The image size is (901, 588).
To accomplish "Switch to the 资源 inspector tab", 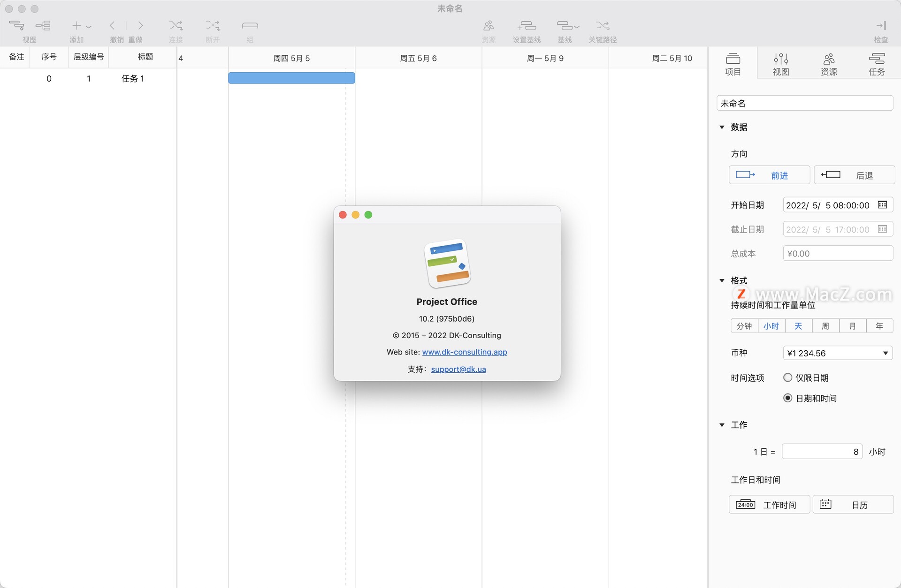I will [x=829, y=64].
